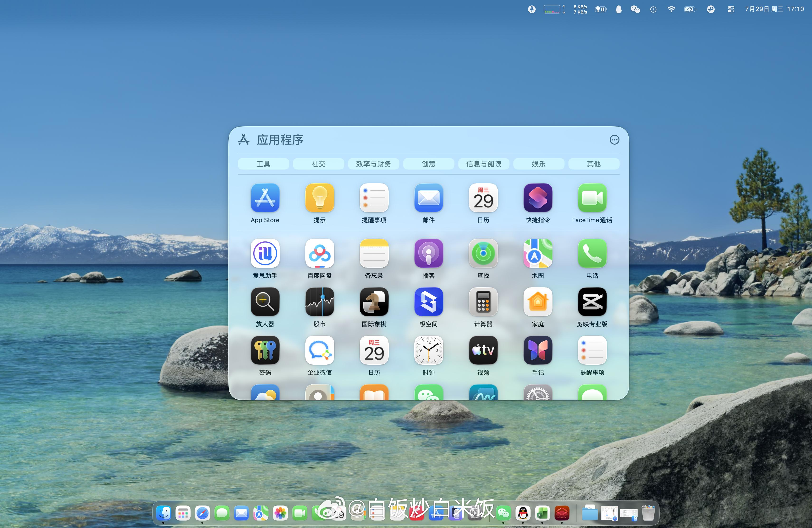812x528 pixels.
Task: Launch QQ from the Dock
Action: (523, 513)
